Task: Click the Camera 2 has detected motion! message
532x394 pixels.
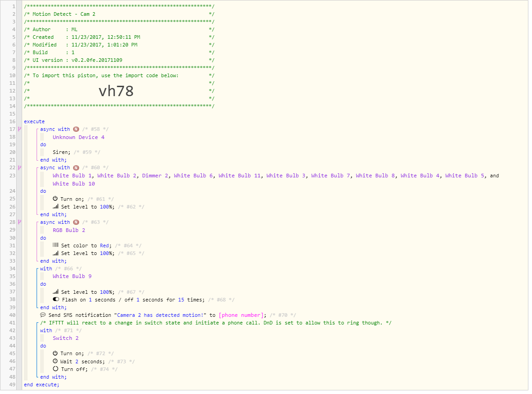Action: (160, 315)
